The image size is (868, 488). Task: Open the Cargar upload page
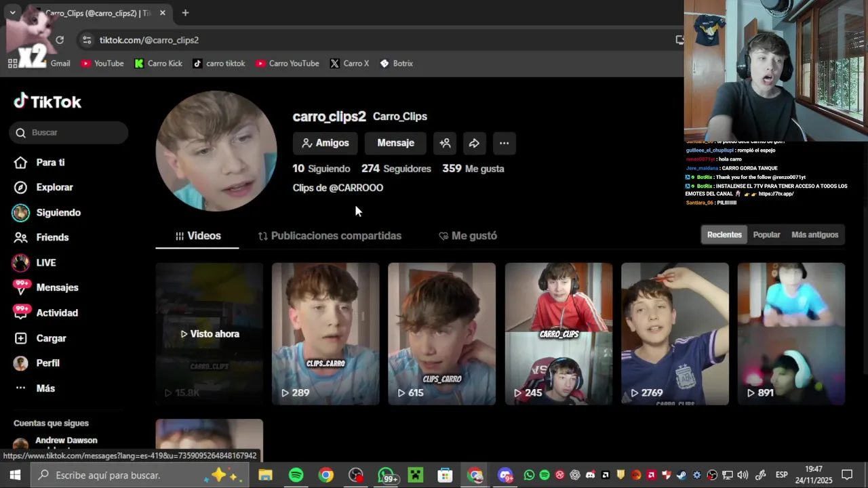pos(40,338)
